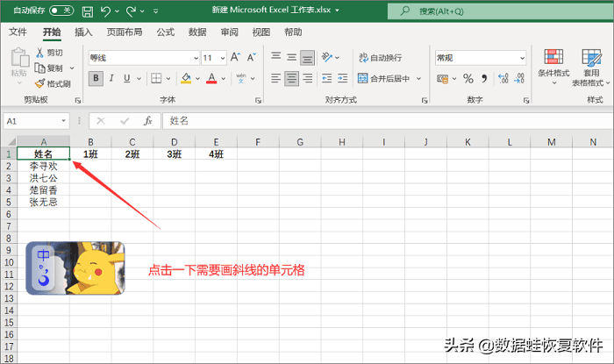Open the Name Box dropdown arrow
Viewport: 614px width, 364px height.
63,121
